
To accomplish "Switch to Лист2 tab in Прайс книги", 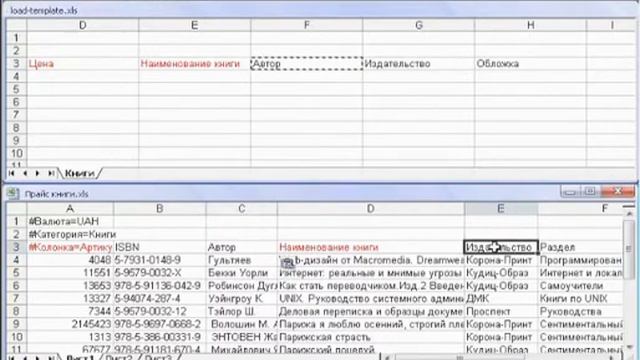I will (119, 358).
